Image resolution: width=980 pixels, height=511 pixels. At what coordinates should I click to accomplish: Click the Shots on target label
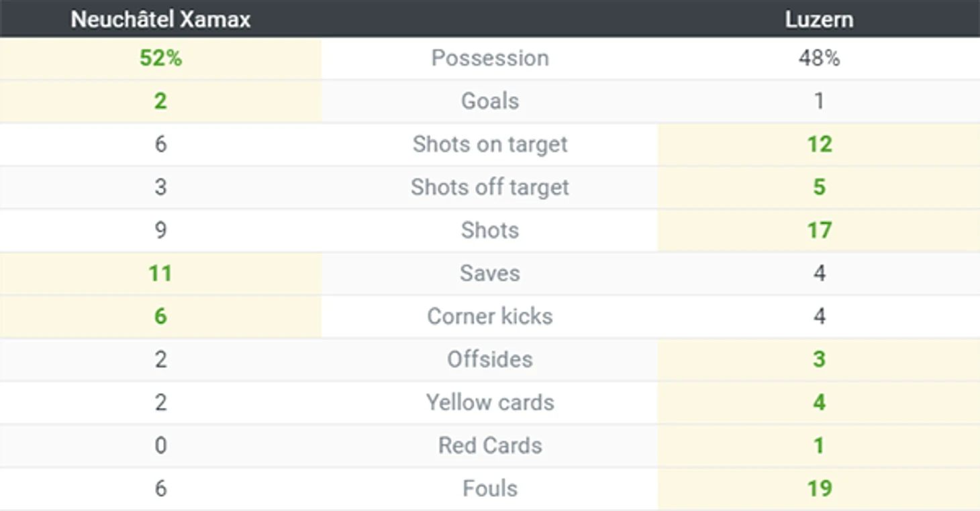(490, 144)
